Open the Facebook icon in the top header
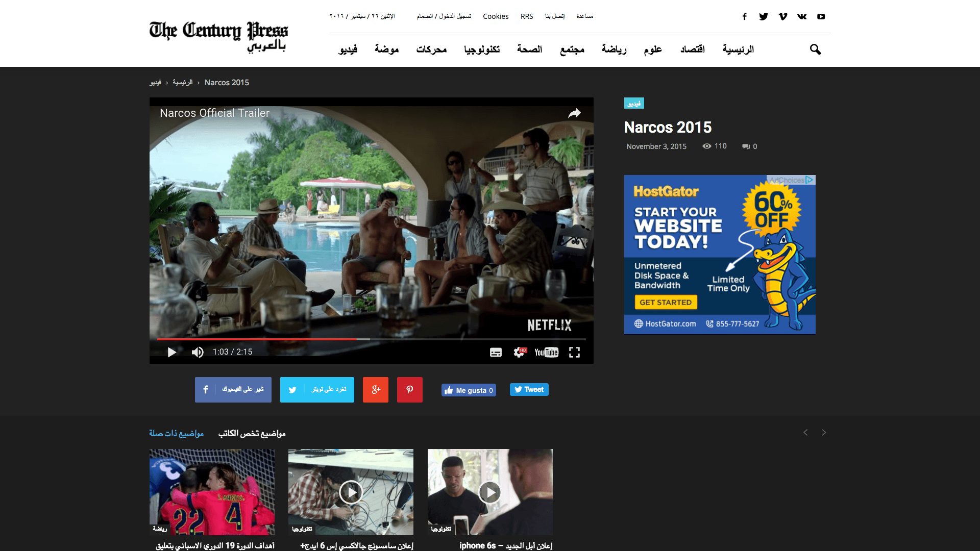The width and height of the screenshot is (980, 551). pyautogui.click(x=745, y=16)
